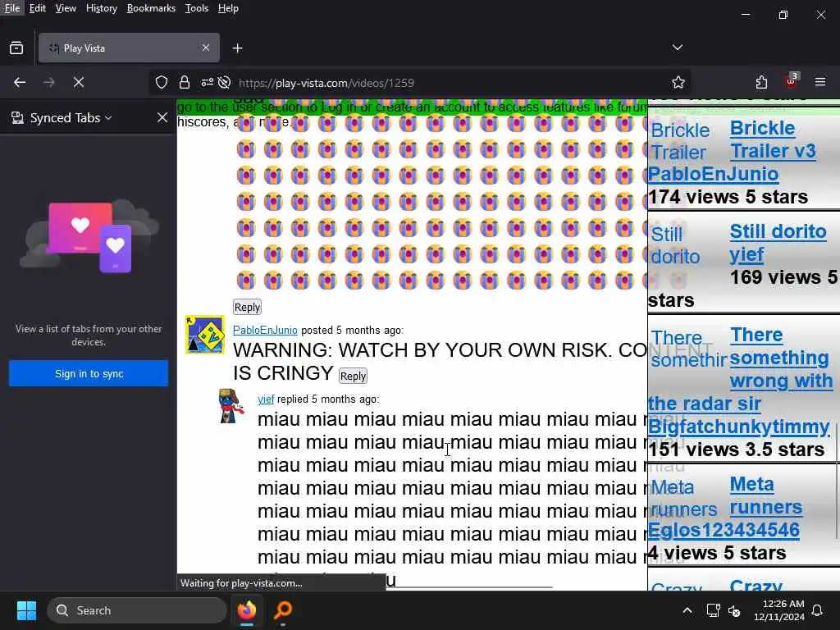Open the Tools menu
Screen dimensions: 840x630
(197, 8)
